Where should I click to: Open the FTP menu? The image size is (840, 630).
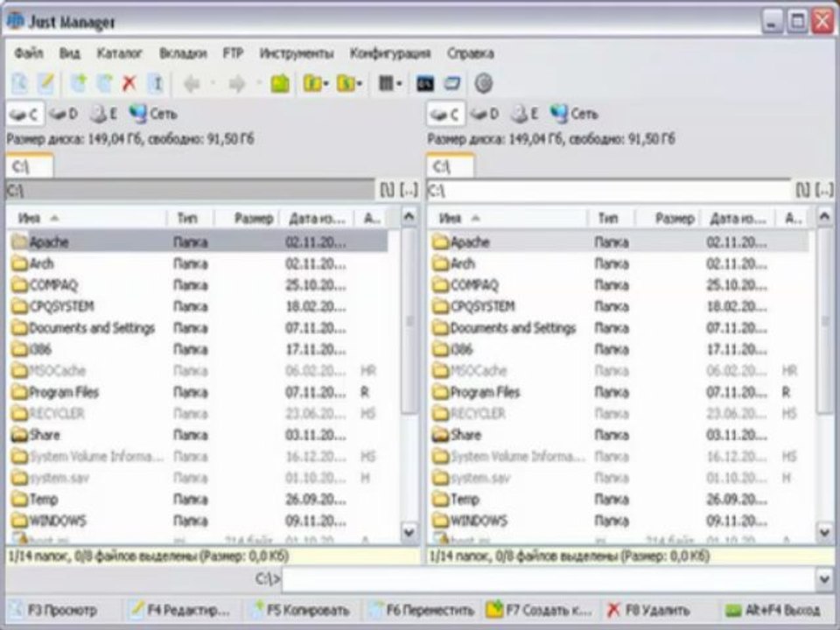point(233,53)
